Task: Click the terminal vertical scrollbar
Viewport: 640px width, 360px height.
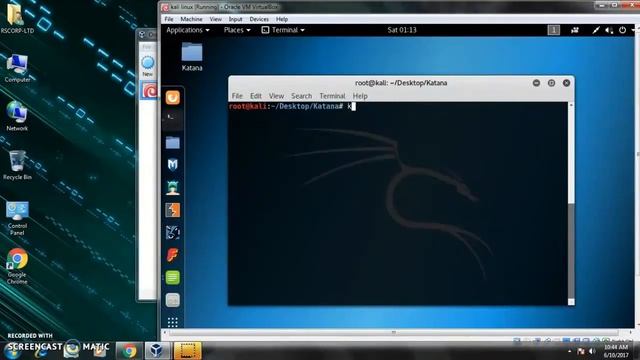Action: pyautogui.click(x=571, y=203)
